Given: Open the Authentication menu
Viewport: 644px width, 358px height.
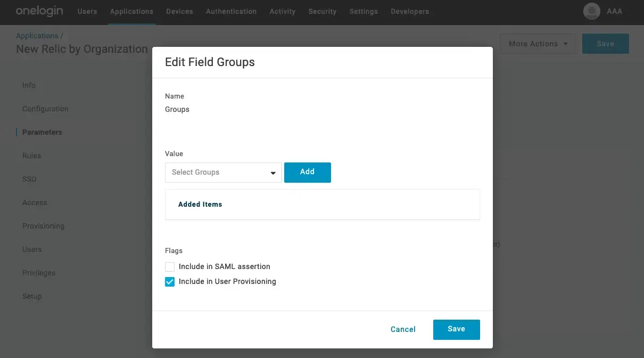Looking at the screenshot, I should pos(231,11).
